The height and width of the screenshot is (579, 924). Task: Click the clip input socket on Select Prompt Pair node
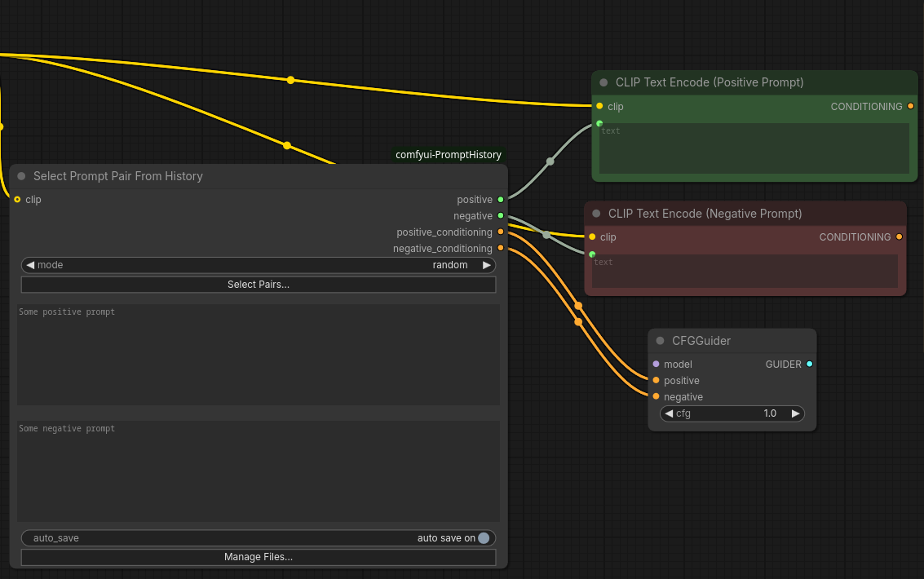tap(17, 200)
